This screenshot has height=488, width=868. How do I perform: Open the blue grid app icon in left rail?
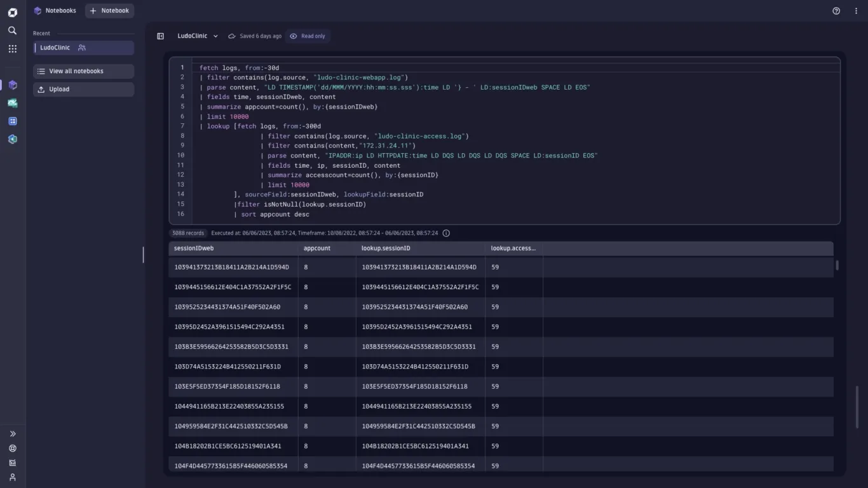[12, 121]
